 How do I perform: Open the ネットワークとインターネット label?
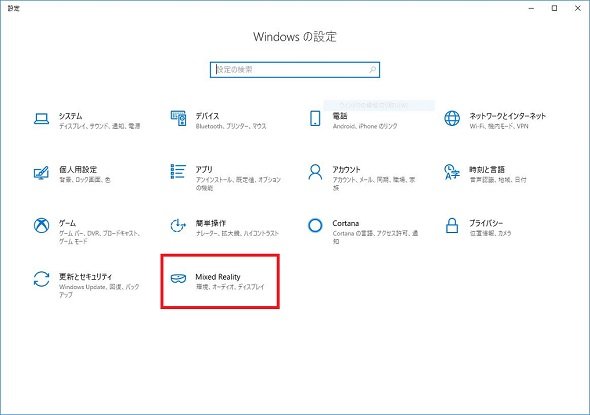[507, 116]
